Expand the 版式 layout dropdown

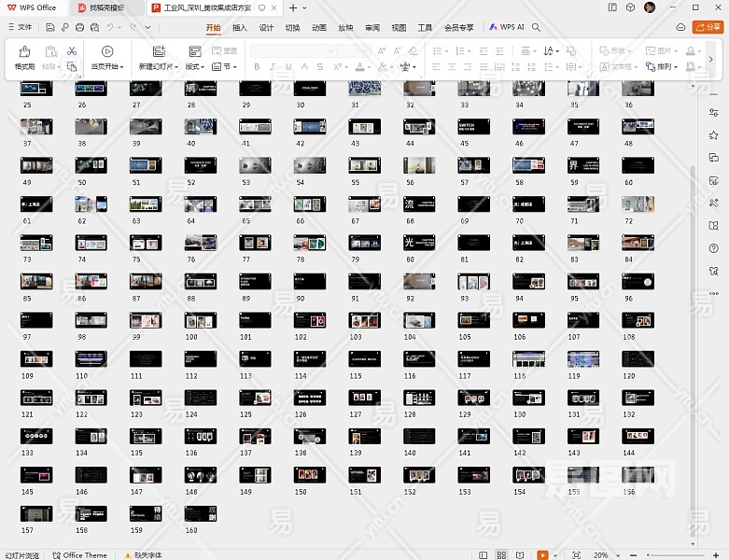[x=197, y=67]
